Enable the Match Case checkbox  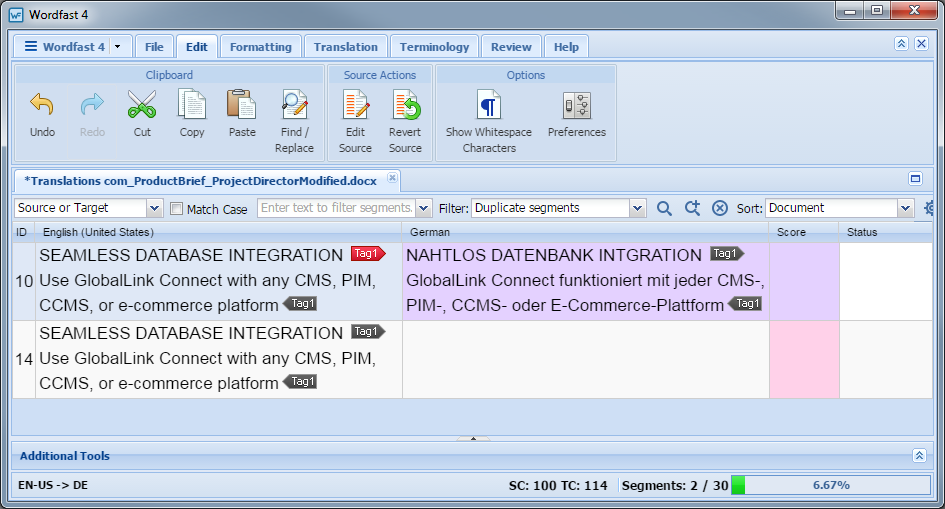coord(177,209)
